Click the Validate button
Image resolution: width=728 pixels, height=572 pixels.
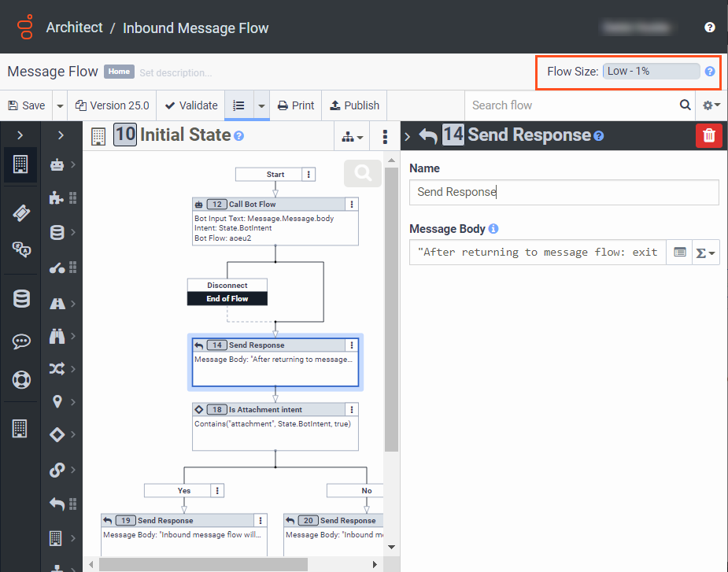click(190, 105)
